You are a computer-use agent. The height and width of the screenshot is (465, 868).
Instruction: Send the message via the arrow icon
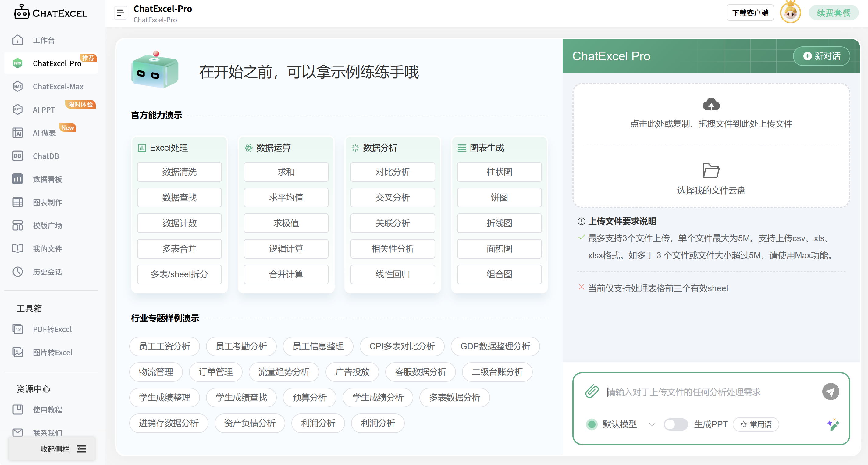(x=831, y=392)
